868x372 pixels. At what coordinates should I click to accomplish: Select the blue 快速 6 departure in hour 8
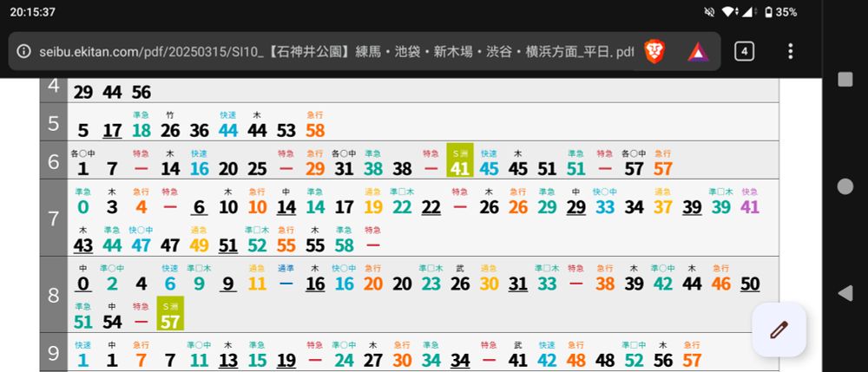(x=170, y=278)
